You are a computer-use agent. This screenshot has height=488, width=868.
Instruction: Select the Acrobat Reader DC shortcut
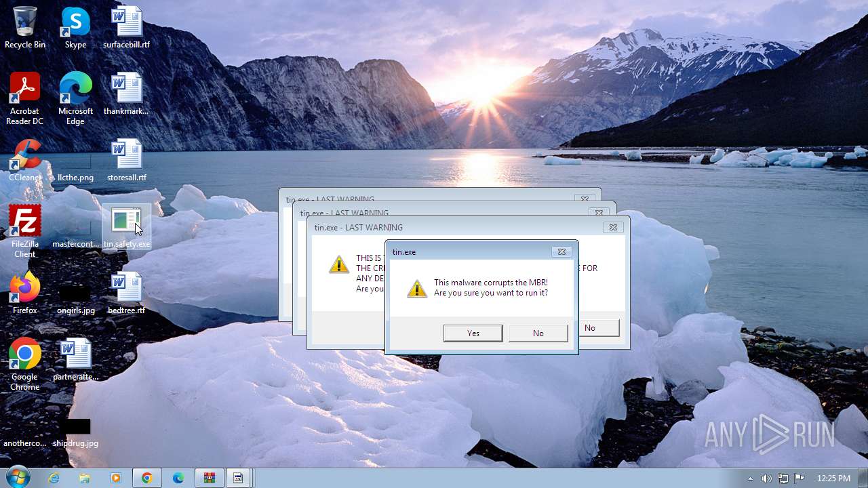(x=25, y=99)
